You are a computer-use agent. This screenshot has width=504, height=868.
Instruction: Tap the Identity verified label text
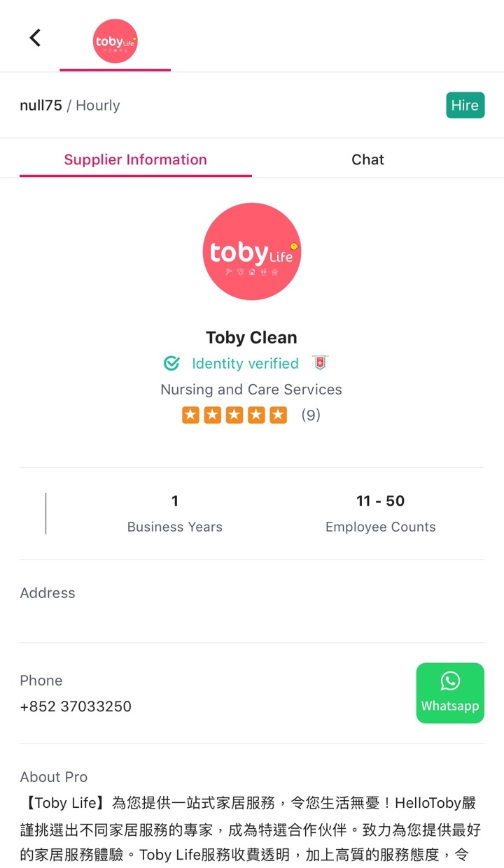(245, 363)
